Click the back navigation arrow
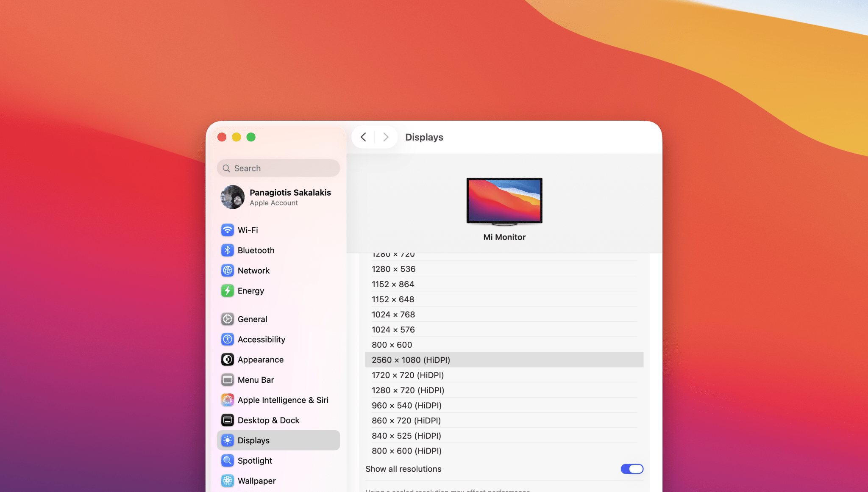Screen dimensions: 868x492 (363, 137)
